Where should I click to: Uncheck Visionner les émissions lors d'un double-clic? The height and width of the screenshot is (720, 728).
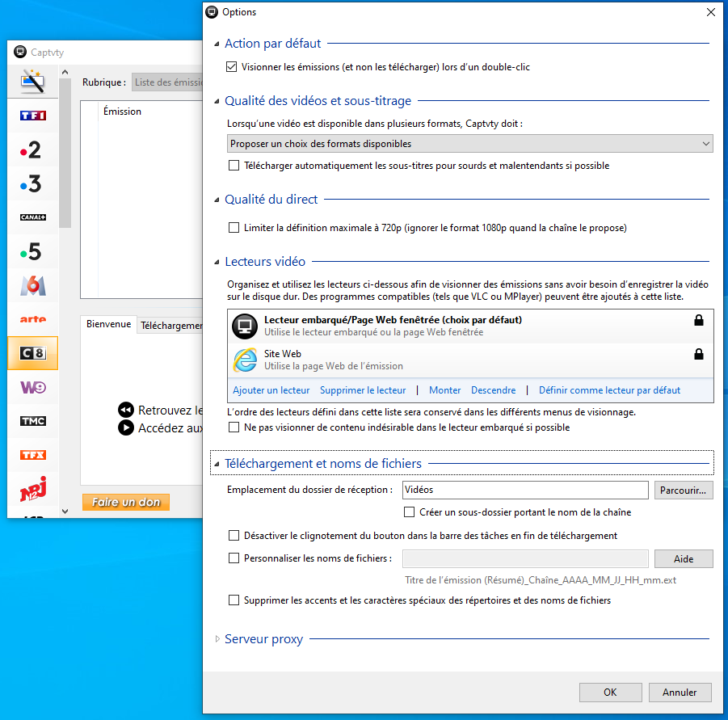tap(233, 67)
